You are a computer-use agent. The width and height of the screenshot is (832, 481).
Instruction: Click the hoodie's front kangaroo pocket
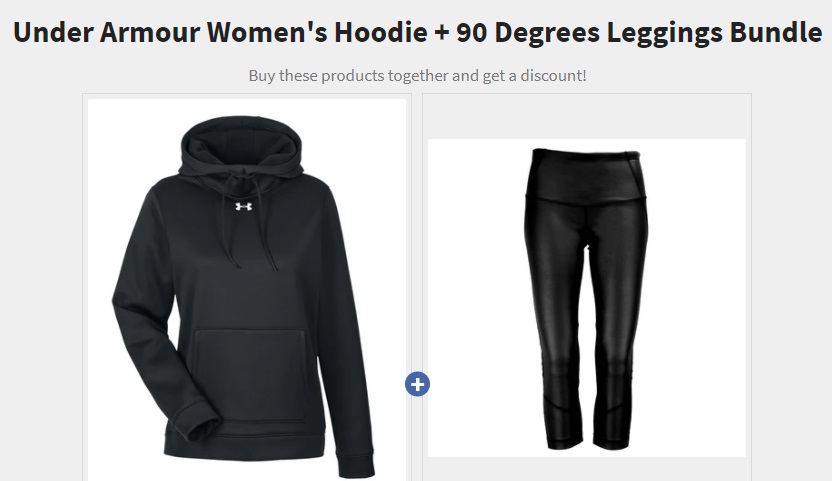(x=250, y=374)
